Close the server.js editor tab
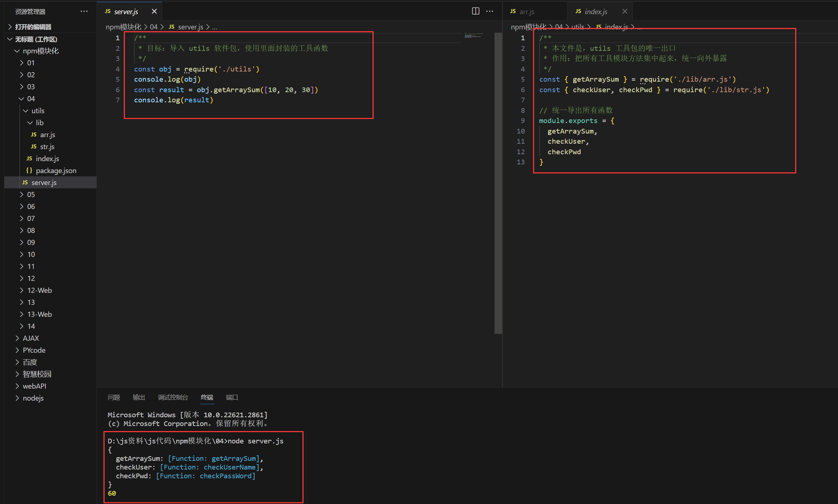The image size is (838, 504). point(154,11)
